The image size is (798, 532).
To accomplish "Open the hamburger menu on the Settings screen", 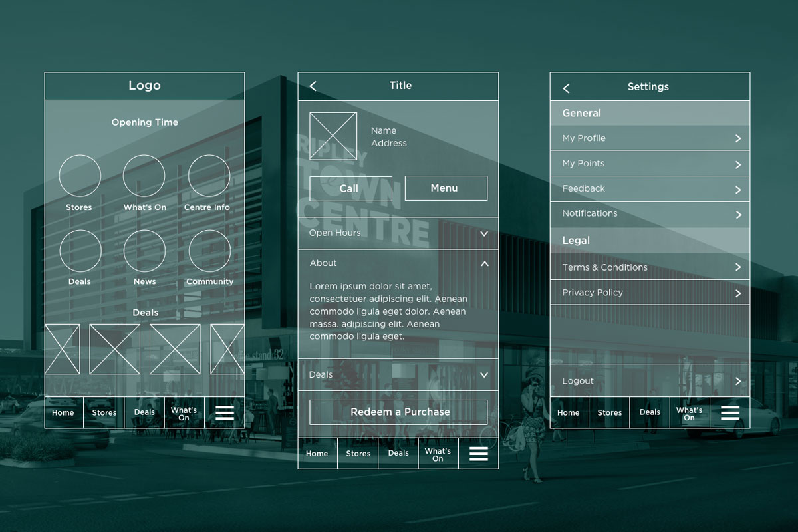I will coord(730,412).
